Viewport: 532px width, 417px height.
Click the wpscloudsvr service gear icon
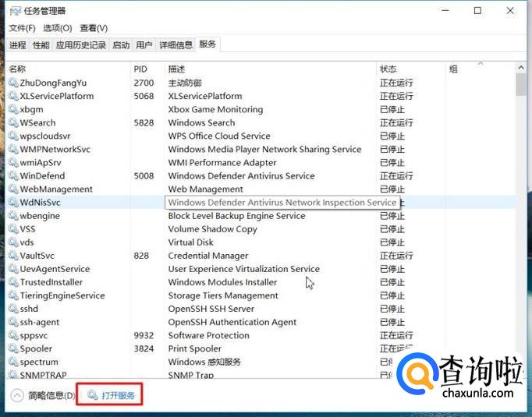[x=13, y=136]
